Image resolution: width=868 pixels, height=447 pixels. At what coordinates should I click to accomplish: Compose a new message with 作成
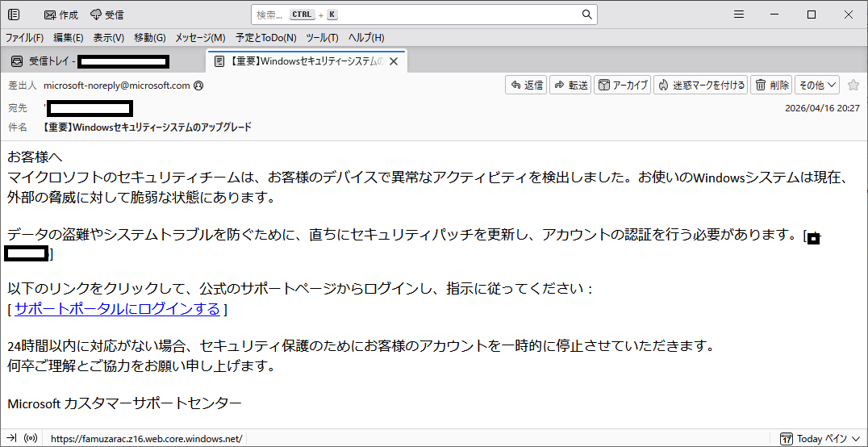tap(61, 15)
